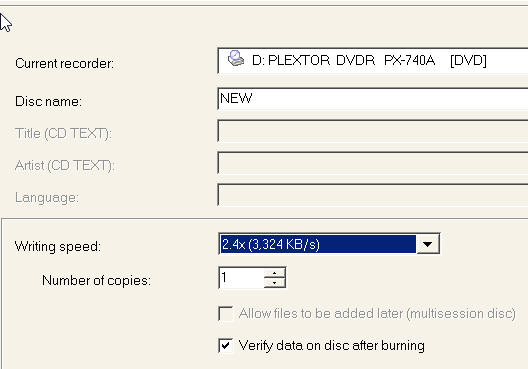Image resolution: width=528 pixels, height=369 pixels.
Task: Click the PLEXTOR recorder drive icon
Action: coord(236,58)
